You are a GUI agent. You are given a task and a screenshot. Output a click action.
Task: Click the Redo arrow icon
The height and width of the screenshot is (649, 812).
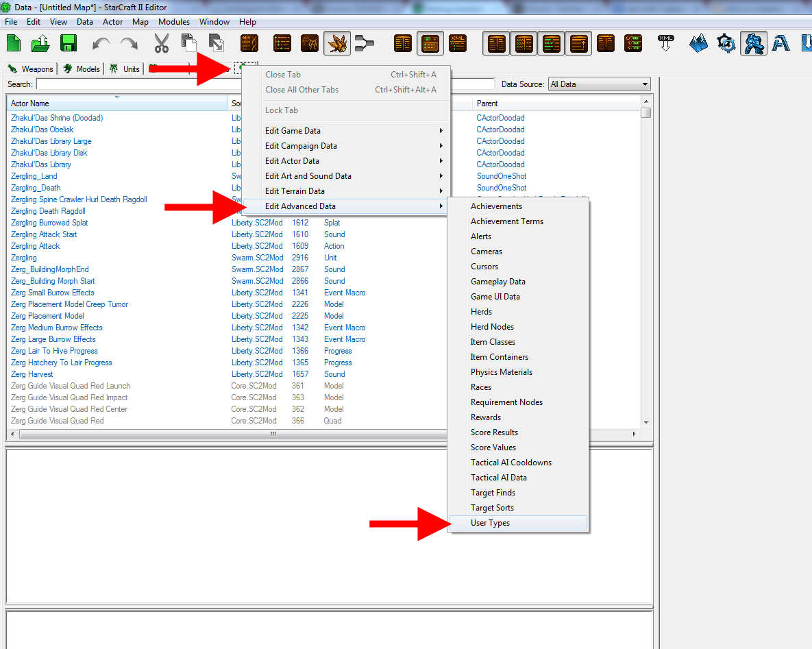pyautogui.click(x=129, y=44)
